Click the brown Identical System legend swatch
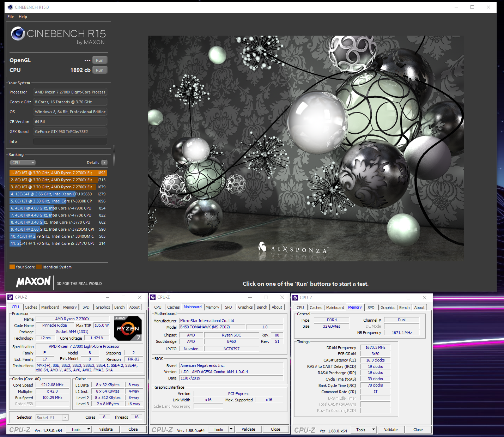This screenshot has height=437, width=504. click(x=39, y=267)
